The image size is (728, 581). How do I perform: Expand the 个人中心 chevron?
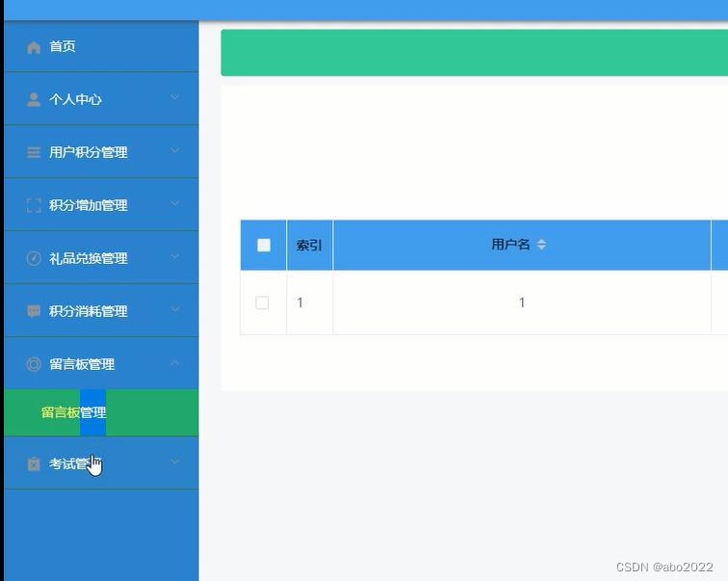(x=174, y=97)
